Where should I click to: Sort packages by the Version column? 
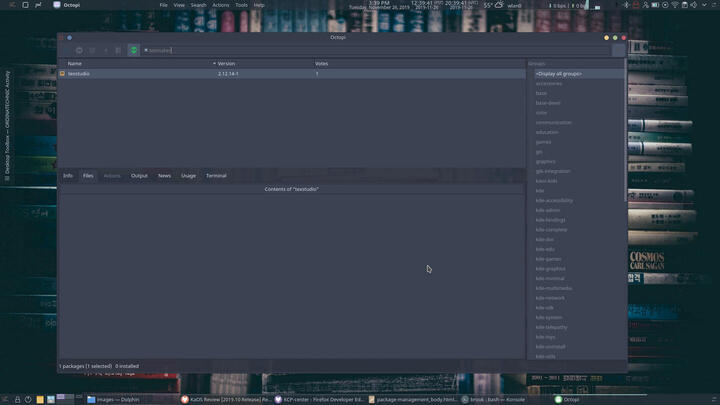[226, 63]
